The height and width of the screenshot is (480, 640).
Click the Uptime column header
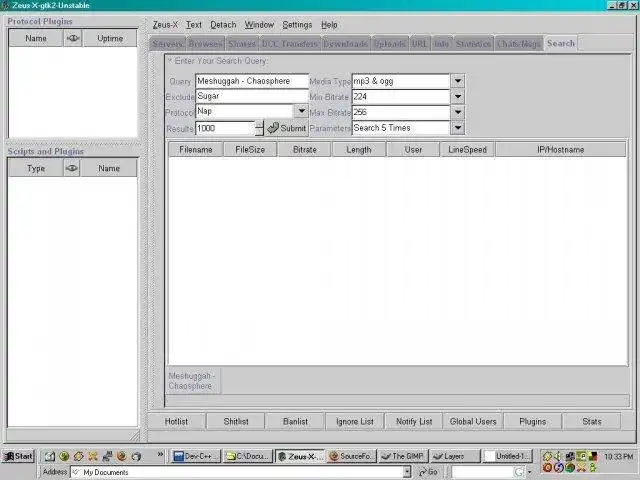click(x=110, y=38)
